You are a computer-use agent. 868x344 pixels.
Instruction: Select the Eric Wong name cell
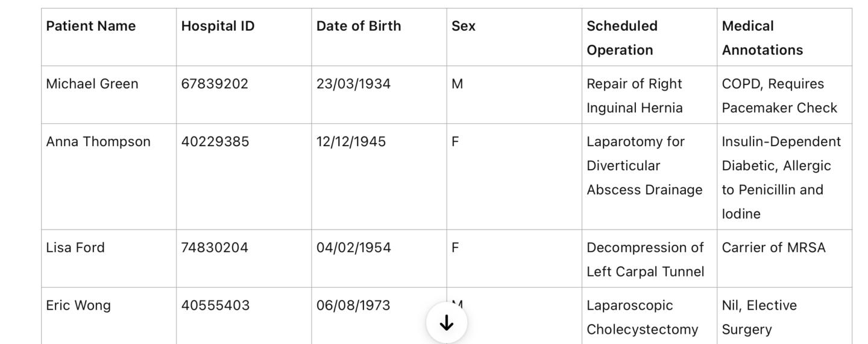point(78,305)
